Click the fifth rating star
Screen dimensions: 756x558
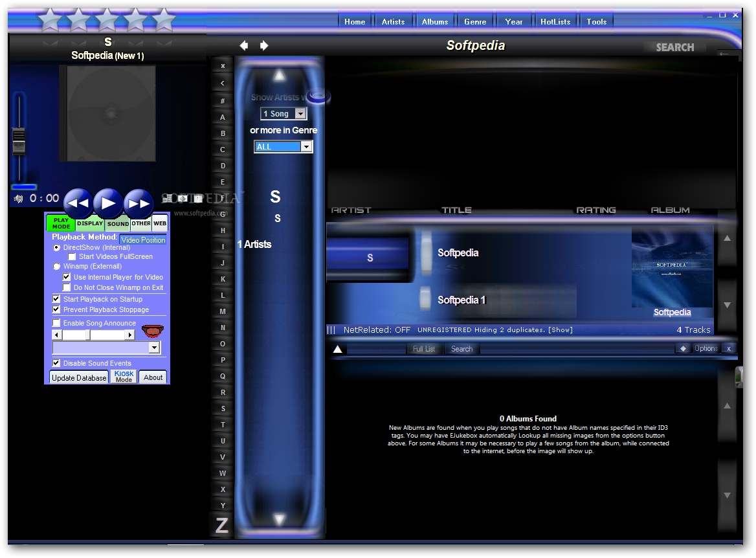click(164, 19)
